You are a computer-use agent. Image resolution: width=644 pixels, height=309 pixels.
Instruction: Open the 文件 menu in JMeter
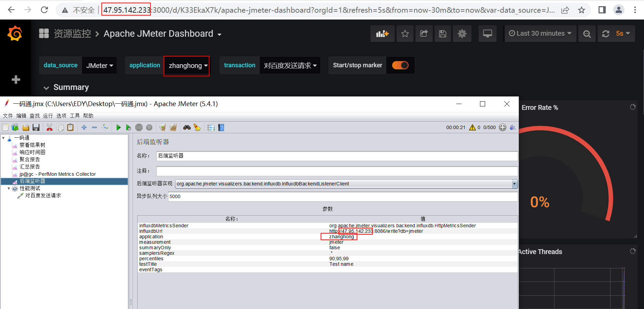(8, 116)
